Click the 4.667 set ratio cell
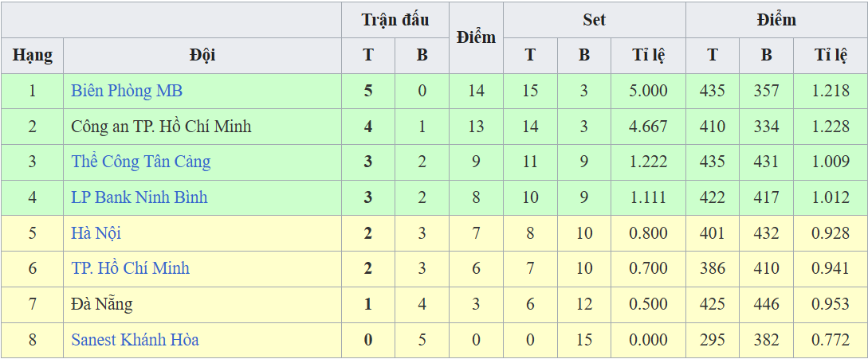The image size is (868, 359). click(x=648, y=127)
